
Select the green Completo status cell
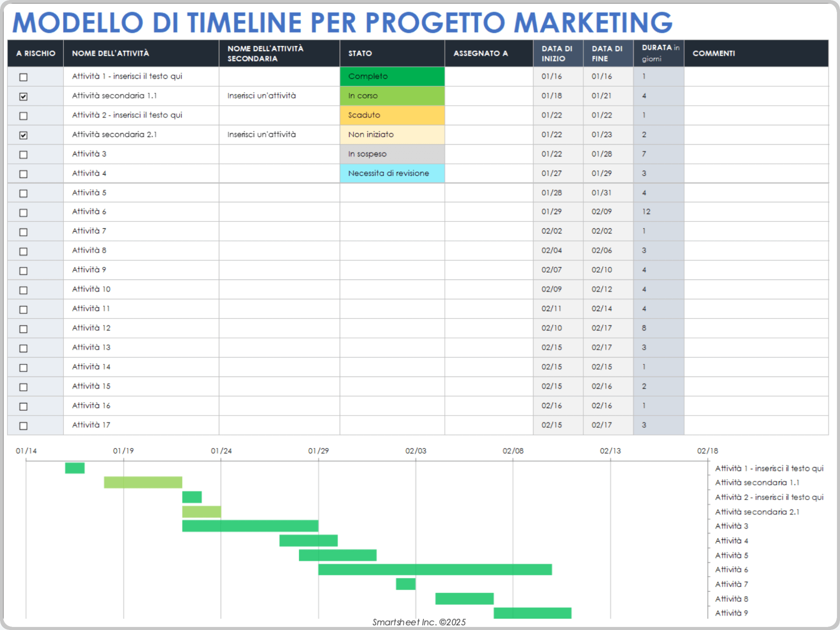pos(392,76)
